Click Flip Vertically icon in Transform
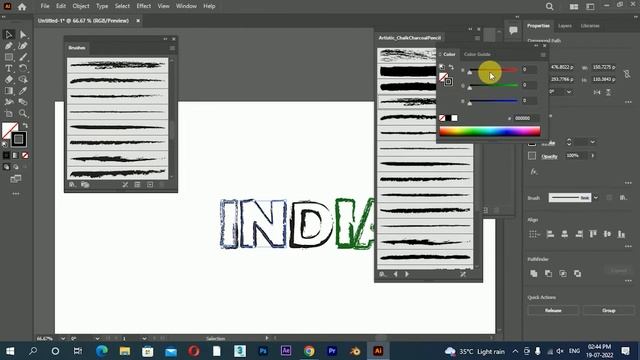 point(608,92)
